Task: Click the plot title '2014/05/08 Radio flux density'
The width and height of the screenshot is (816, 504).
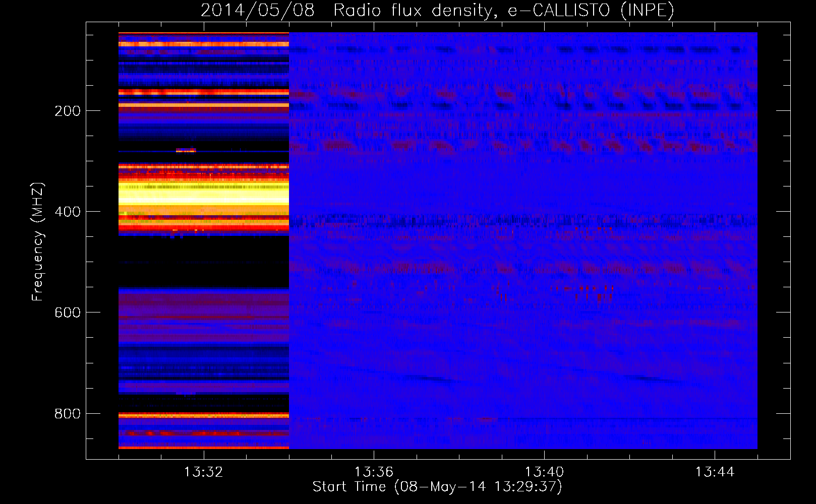Action: pos(347,10)
